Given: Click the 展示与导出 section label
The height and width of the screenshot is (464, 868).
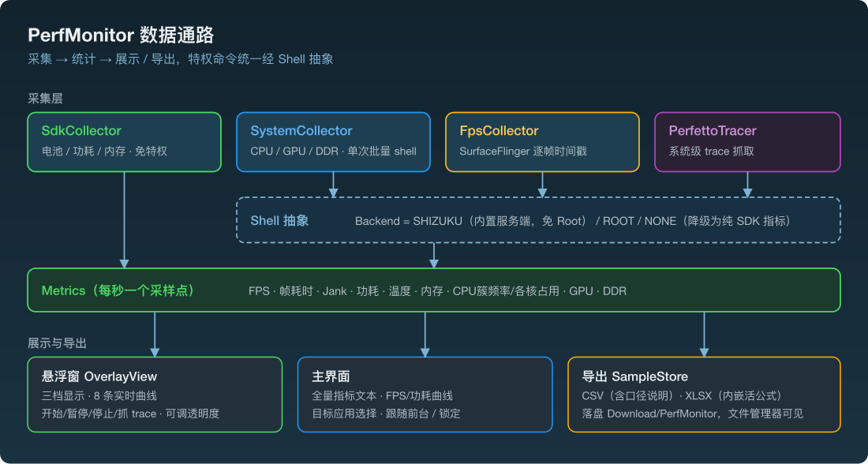Looking at the screenshot, I should pyautogui.click(x=57, y=343).
